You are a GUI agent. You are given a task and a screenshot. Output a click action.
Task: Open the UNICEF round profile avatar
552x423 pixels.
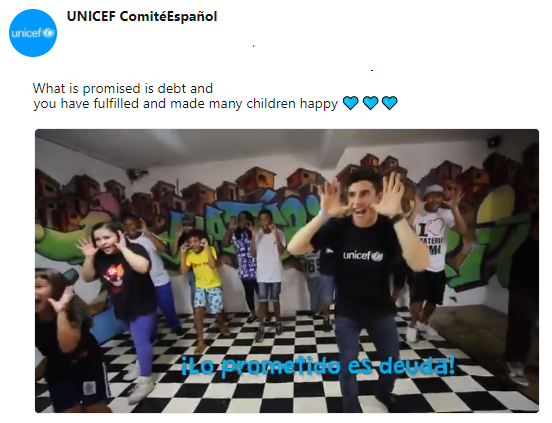click(x=33, y=33)
